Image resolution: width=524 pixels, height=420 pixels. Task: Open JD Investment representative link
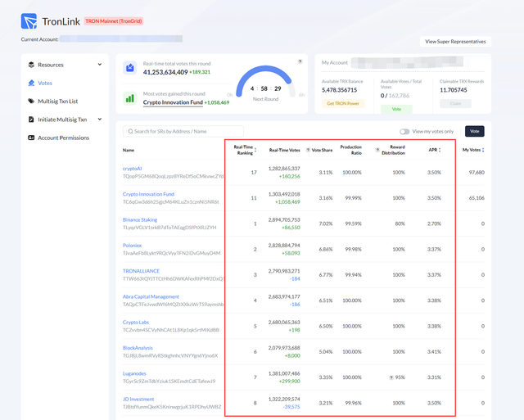(138, 400)
